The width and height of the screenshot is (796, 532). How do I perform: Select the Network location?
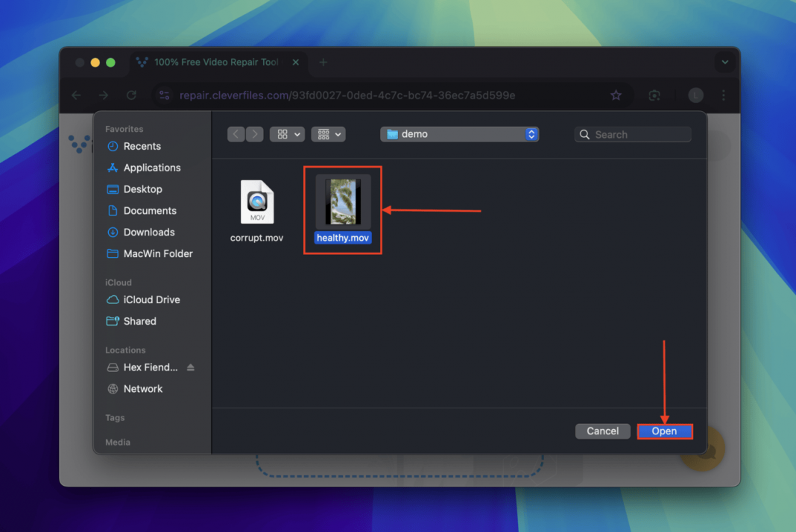(142, 388)
